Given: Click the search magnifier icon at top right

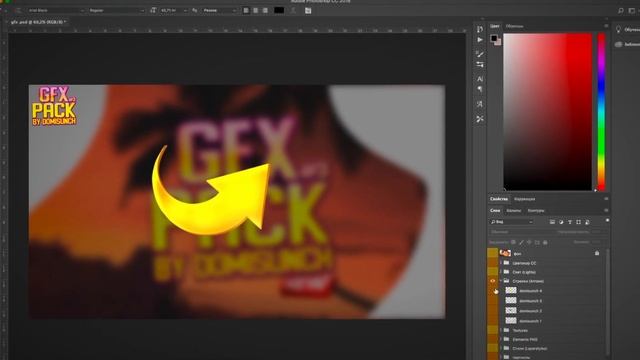Looking at the screenshot, I should [620, 11].
